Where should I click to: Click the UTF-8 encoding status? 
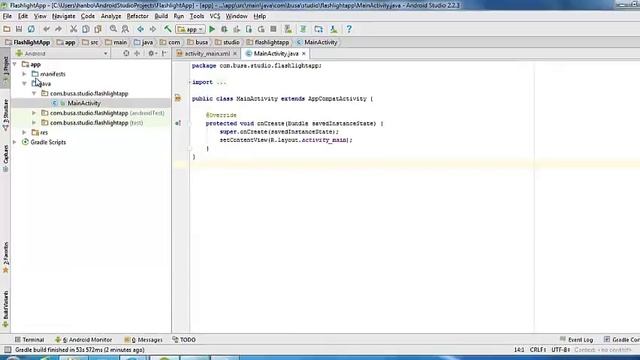(x=561, y=350)
